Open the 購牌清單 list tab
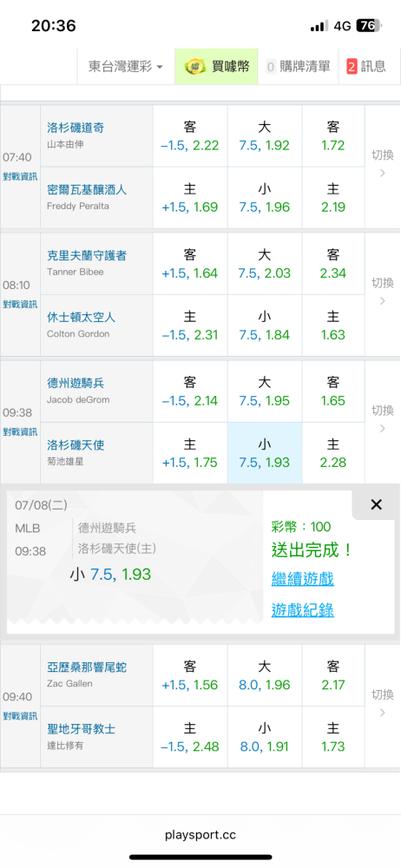 (x=298, y=67)
